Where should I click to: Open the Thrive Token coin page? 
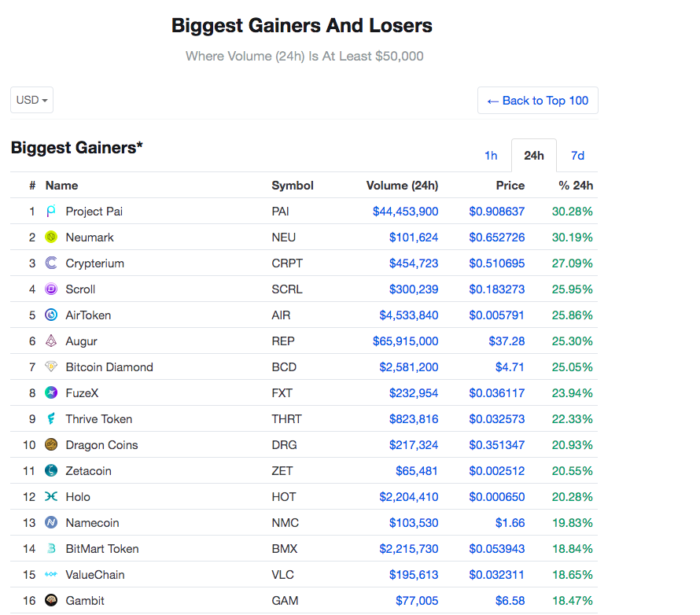tap(99, 419)
